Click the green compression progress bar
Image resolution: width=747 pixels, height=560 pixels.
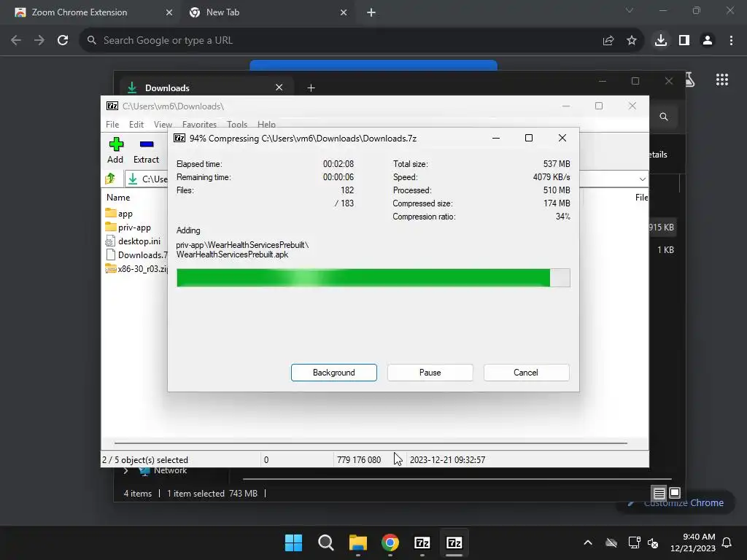coord(373,278)
